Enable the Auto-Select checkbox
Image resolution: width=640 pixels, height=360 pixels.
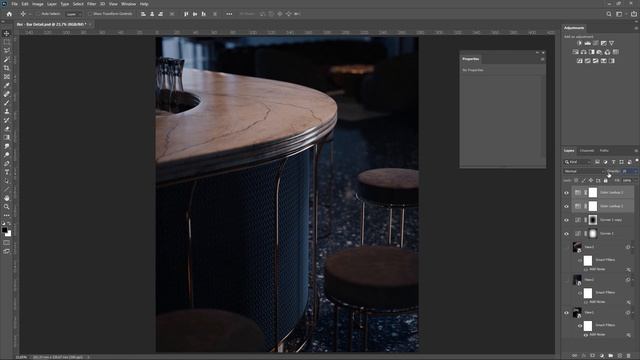[38, 14]
